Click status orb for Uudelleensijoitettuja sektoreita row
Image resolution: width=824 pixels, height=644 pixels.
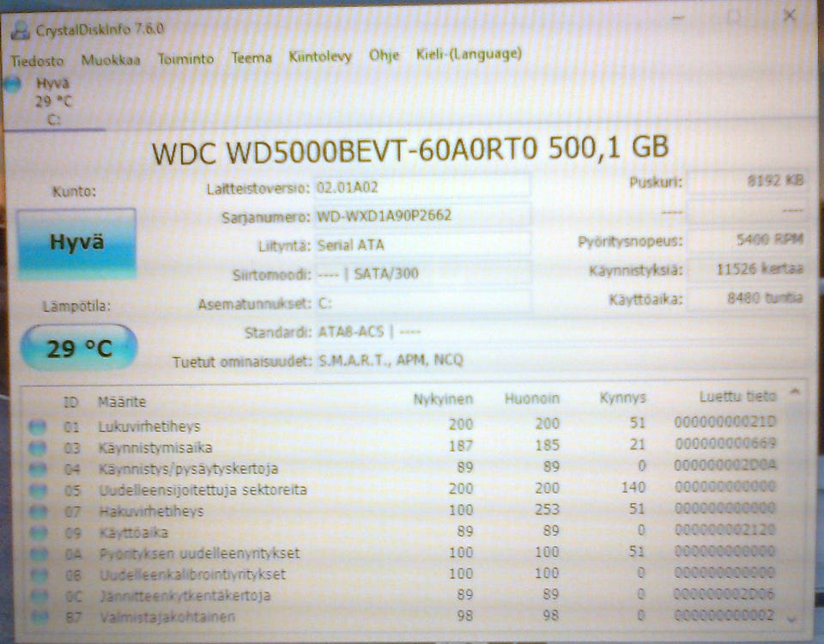point(38,490)
